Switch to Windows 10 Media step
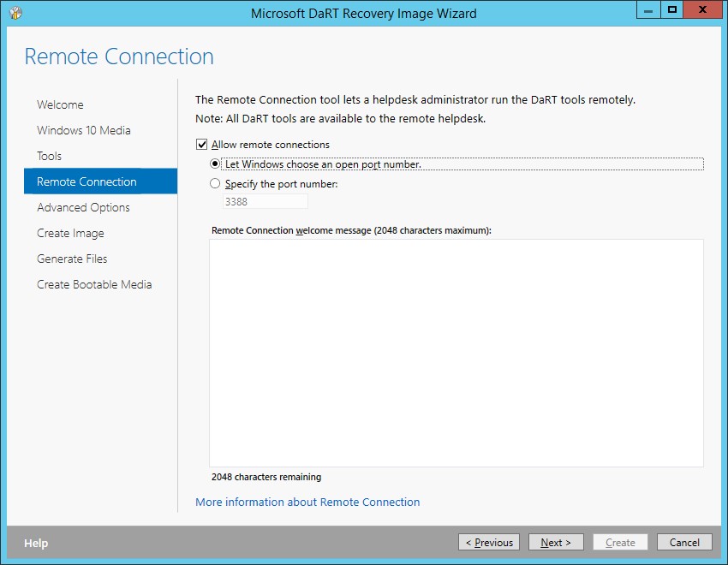Image resolution: width=728 pixels, height=565 pixels. coord(84,130)
